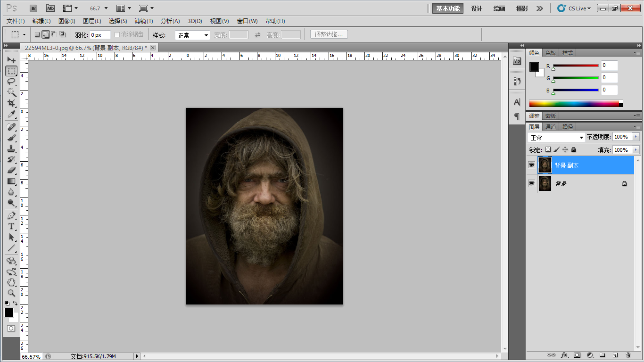
Task: Toggle lock image pixels brush icon
Action: pyautogui.click(x=557, y=149)
